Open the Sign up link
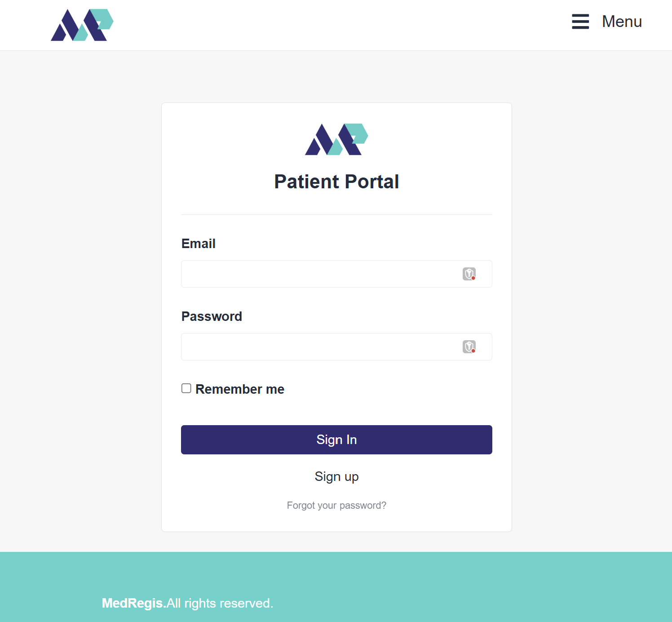672x622 pixels. click(336, 476)
